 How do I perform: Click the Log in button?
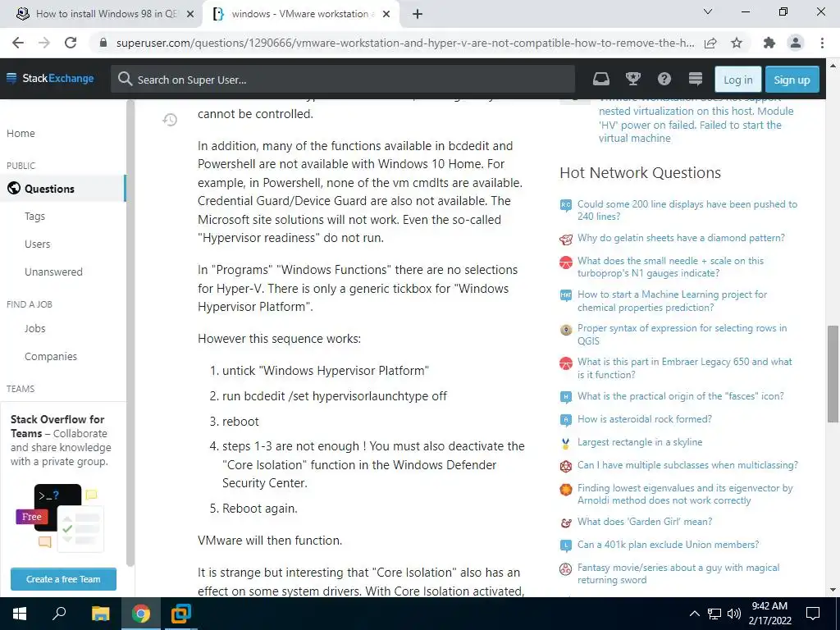point(737,80)
